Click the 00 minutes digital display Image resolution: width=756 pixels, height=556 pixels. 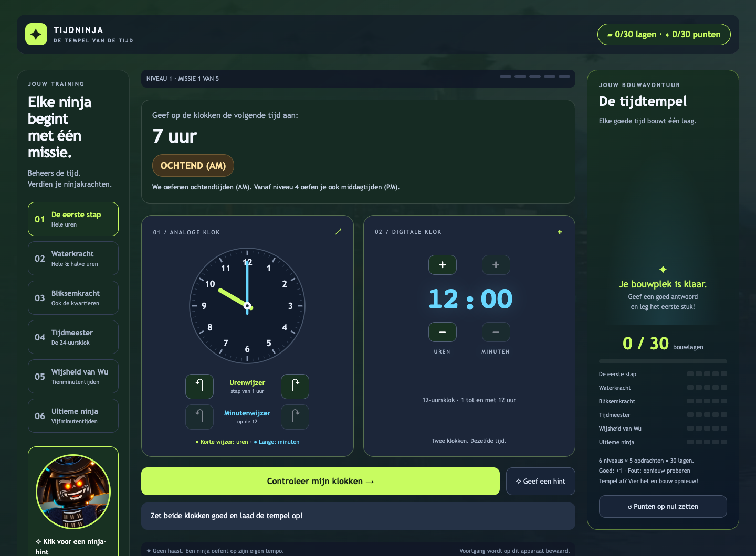click(x=497, y=299)
